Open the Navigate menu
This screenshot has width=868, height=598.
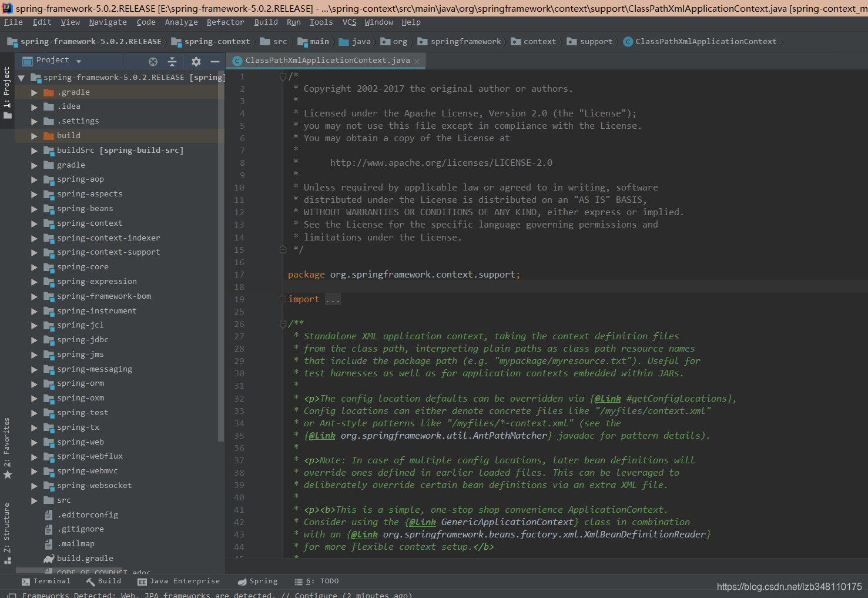108,22
